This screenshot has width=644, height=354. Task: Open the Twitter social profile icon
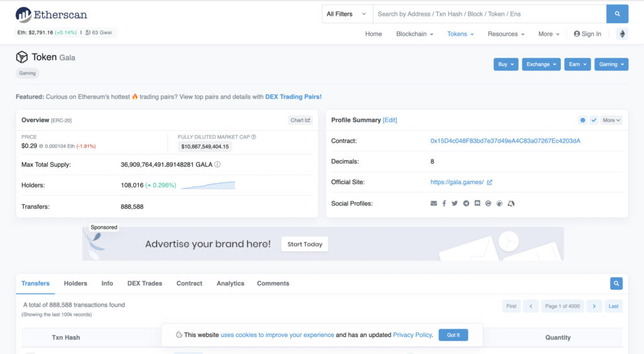tap(455, 203)
